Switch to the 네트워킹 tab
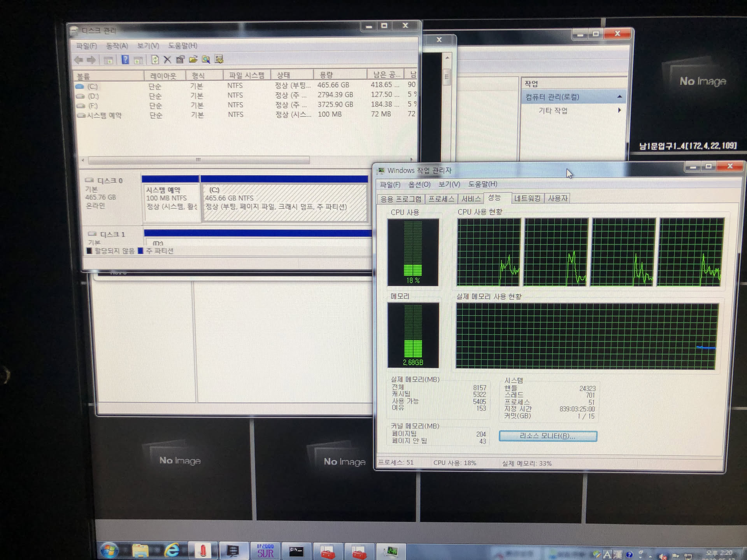Screen dimensions: 747x560 coord(527,198)
